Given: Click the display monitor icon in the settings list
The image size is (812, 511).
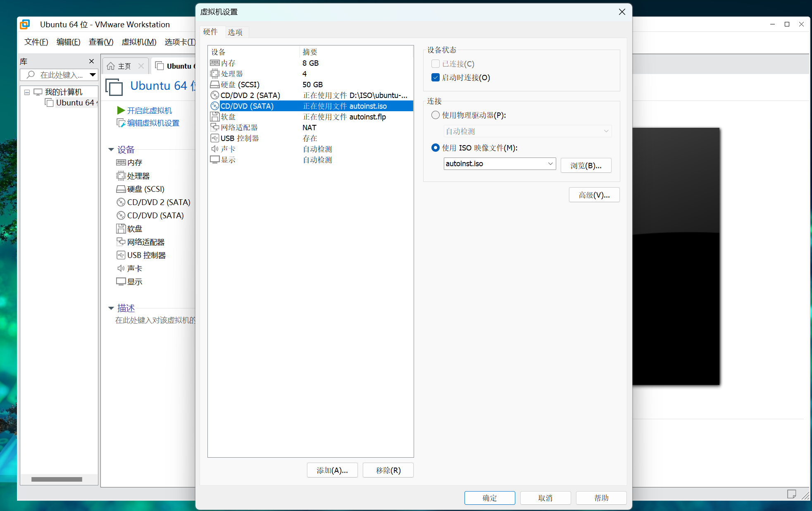Looking at the screenshot, I should (x=214, y=160).
